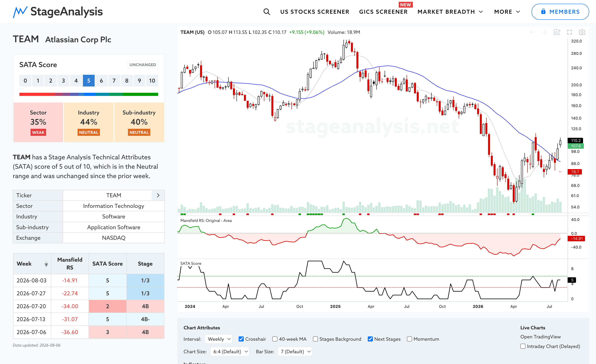
Task: Take chart snapshot with camera icon
Action: 582,32
